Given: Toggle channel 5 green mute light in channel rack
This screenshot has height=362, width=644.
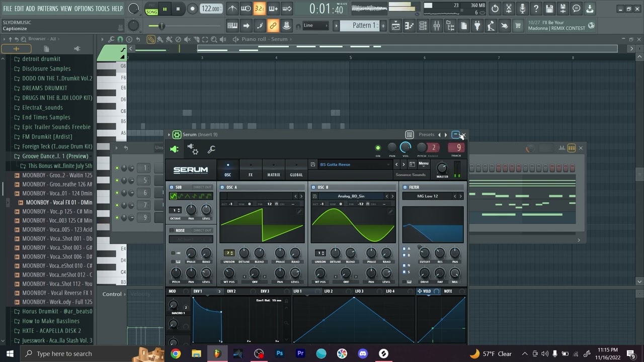Looking at the screenshot, I should point(117,180).
